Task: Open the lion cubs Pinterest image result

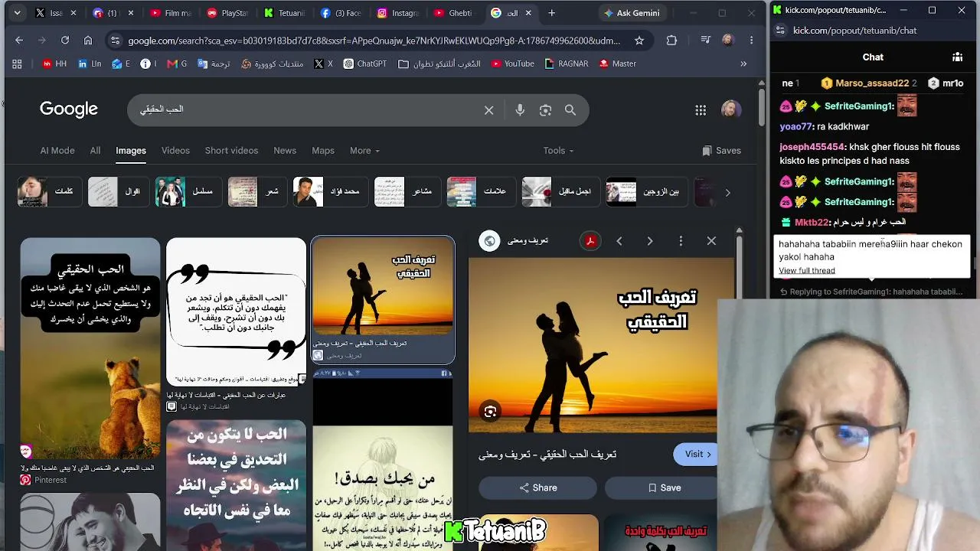Action: point(90,348)
